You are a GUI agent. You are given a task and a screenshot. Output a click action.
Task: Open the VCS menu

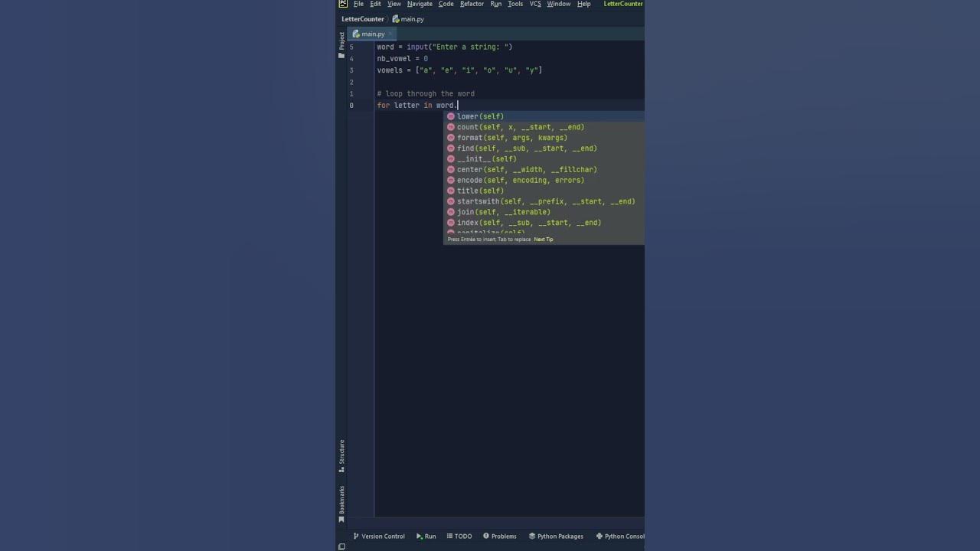pyautogui.click(x=535, y=4)
